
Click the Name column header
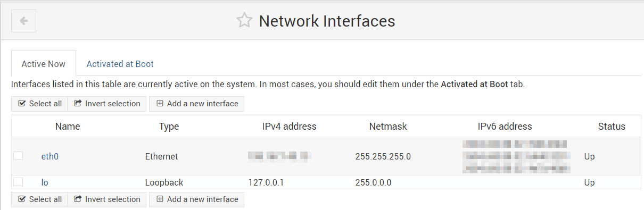click(x=68, y=127)
